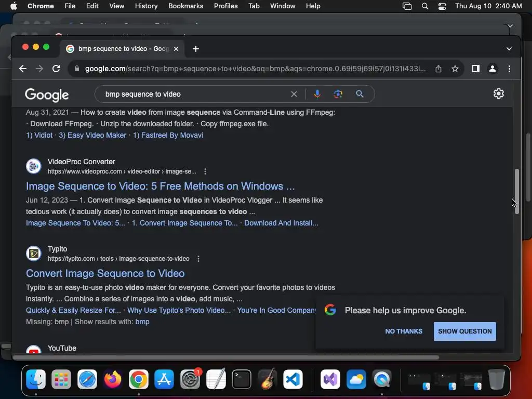The height and width of the screenshot is (399, 532).
Task: Open Google quick settings gear
Action: coord(498,94)
